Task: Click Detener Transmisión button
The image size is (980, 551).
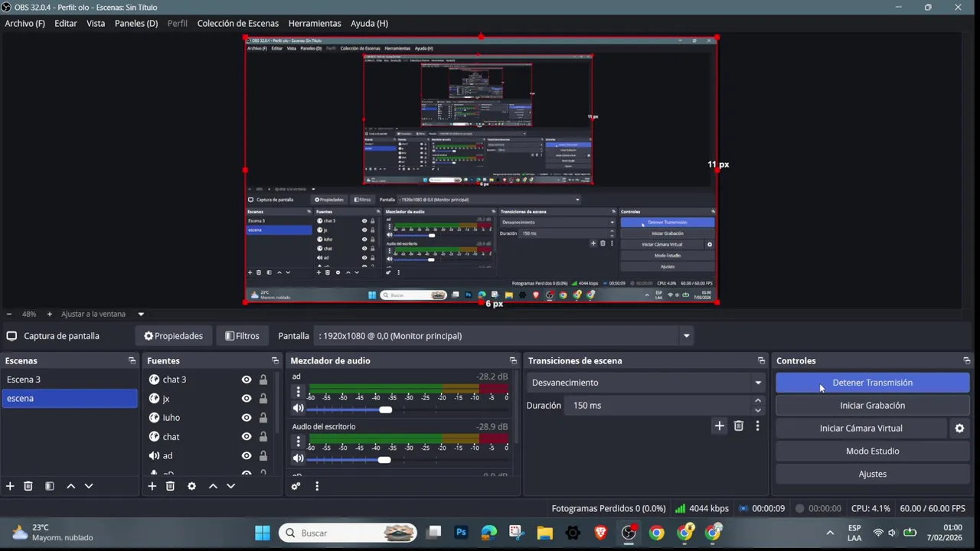Action: pos(873,383)
